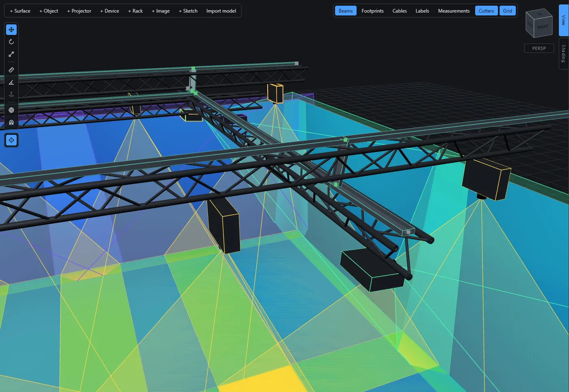Click the drop-to-surface tool icon
Image resolution: width=569 pixels, height=392 pixels.
click(x=11, y=94)
